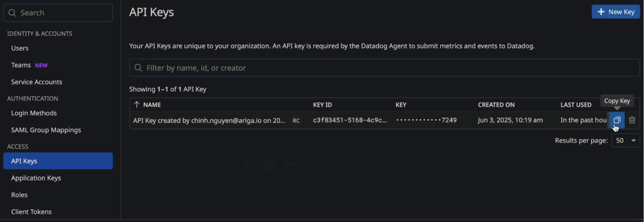This screenshot has width=644, height=222.
Task: Click the fast-forward control behind the table
Action: coord(291,165)
